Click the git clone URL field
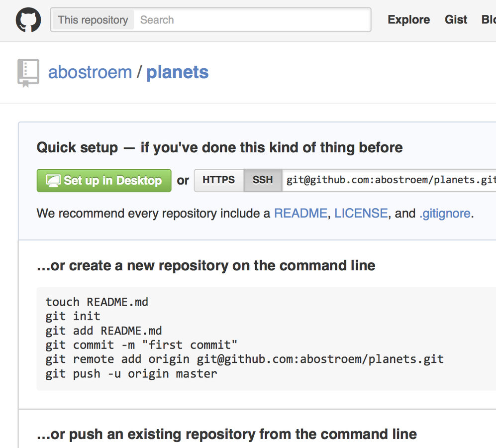This screenshot has width=496, height=448. [390, 180]
